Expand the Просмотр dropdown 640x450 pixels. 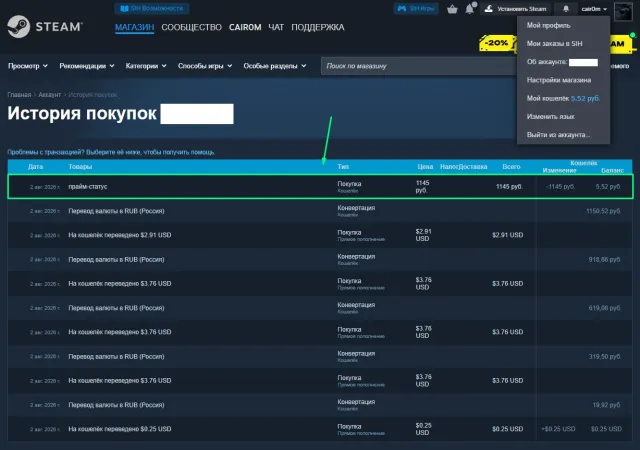pyautogui.click(x=28, y=66)
